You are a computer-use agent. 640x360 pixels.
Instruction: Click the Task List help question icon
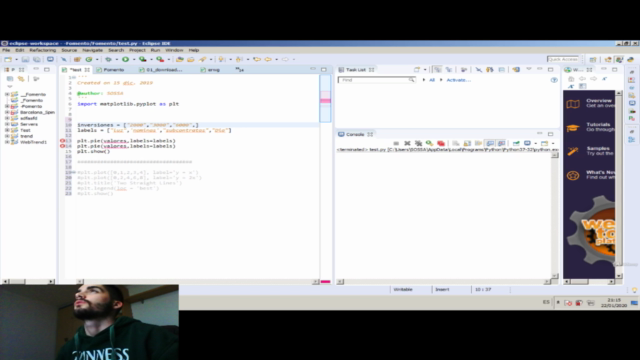[x=554, y=80]
